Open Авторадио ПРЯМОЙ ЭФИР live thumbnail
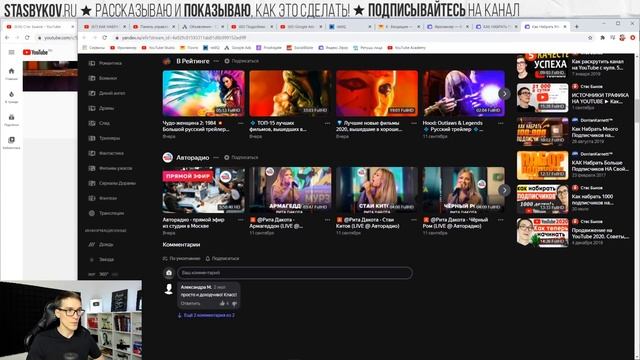 pos(203,190)
